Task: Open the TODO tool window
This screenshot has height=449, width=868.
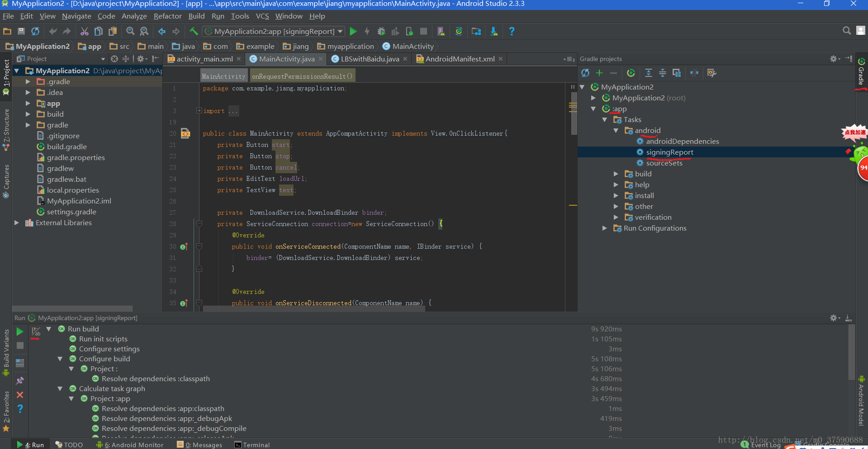Action: tap(69, 445)
